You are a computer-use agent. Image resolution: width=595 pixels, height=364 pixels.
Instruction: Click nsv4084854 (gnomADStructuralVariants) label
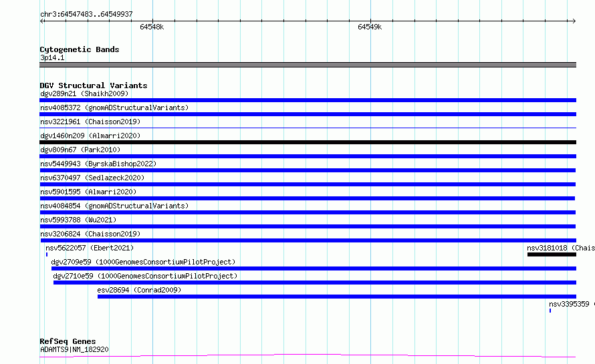click(114, 206)
